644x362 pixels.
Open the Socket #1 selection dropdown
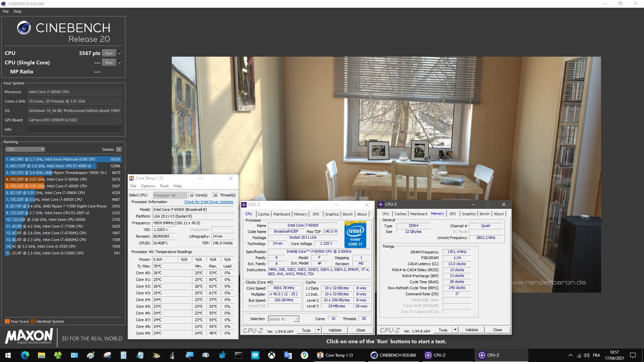283,319
